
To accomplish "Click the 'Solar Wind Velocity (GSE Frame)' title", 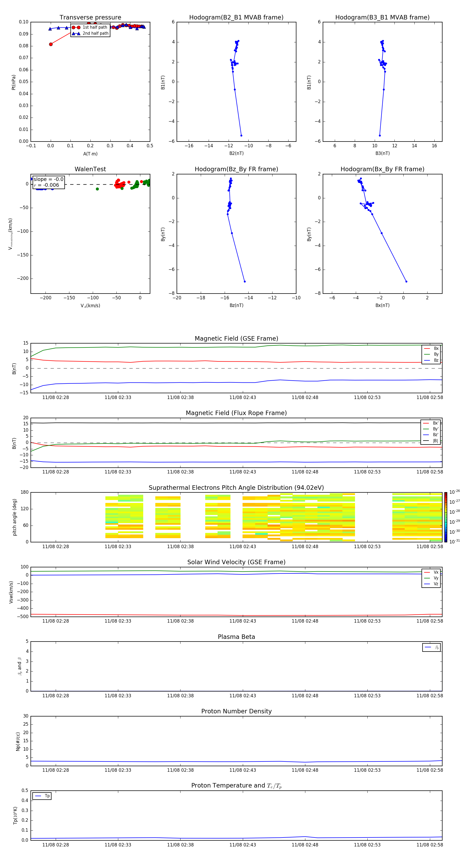I will 236,562.
